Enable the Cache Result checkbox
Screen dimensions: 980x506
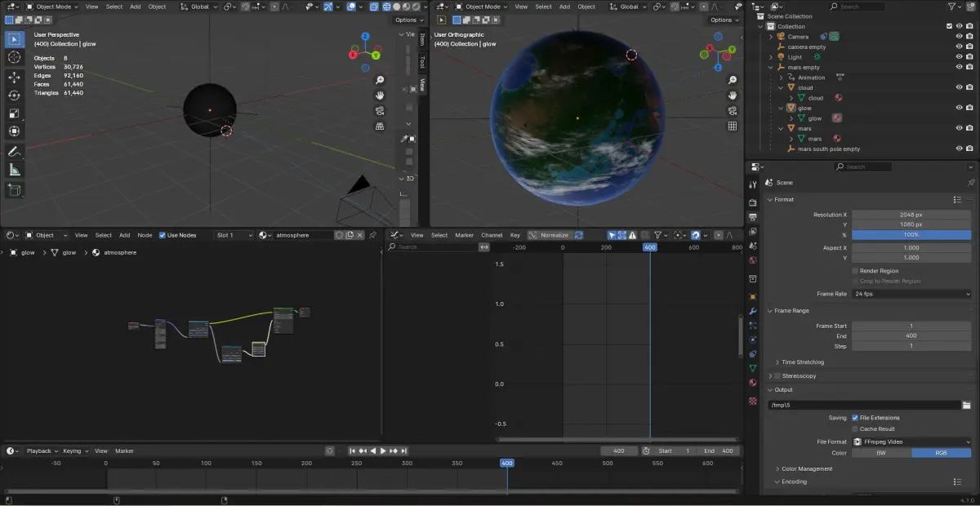[855, 428]
